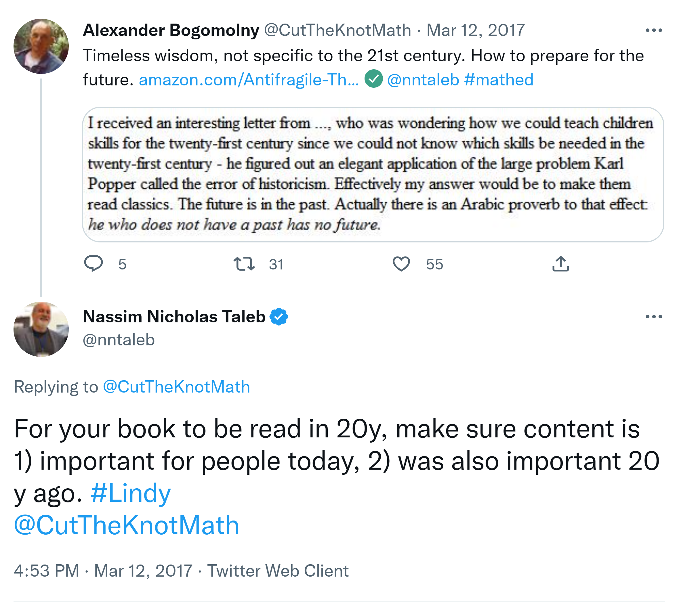The width and height of the screenshot is (677, 616).
Task: Open Alexander Bogomolny's profile picture
Action: 41,46
